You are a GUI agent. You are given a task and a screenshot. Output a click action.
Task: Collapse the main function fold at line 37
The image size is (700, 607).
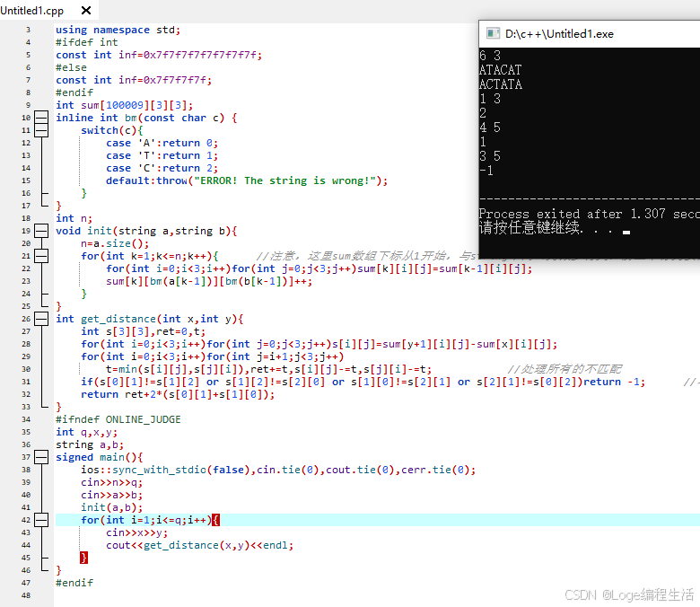pos(41,457)
